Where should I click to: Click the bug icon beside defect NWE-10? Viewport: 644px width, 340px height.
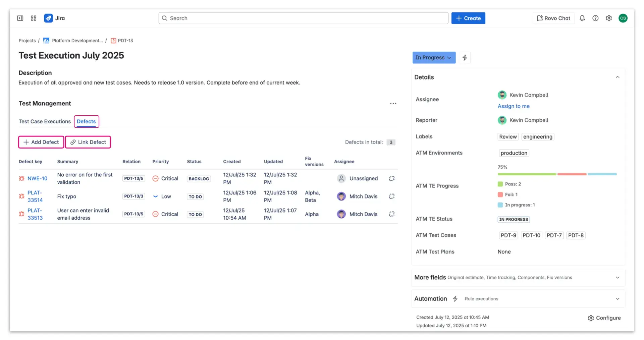click(x=22, y=178)
